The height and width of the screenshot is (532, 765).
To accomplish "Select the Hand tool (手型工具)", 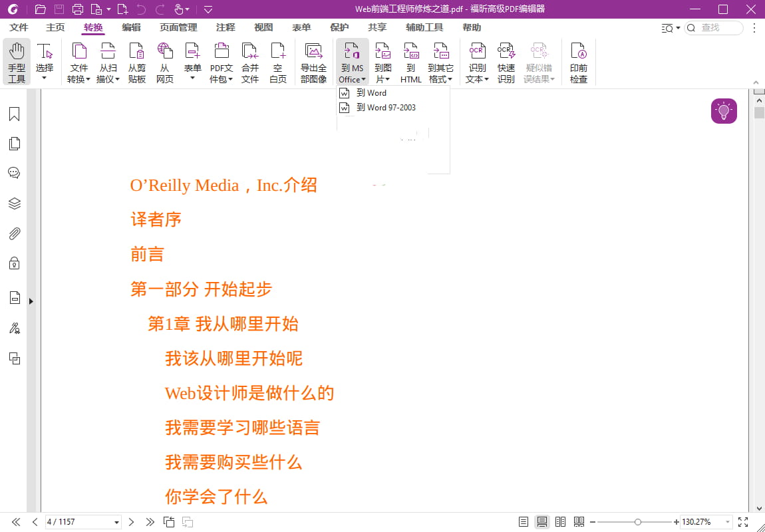I will pyautogui.click(x=17, y=62).
